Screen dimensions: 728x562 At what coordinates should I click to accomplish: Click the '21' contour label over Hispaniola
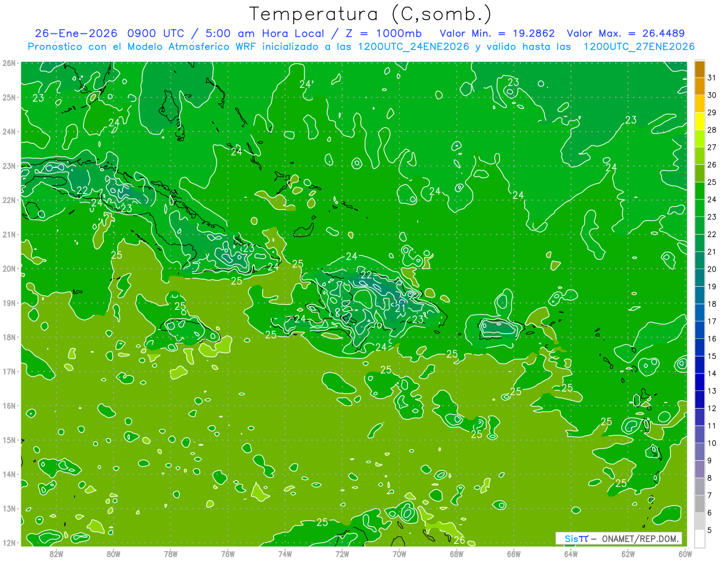tap(400, 309)
